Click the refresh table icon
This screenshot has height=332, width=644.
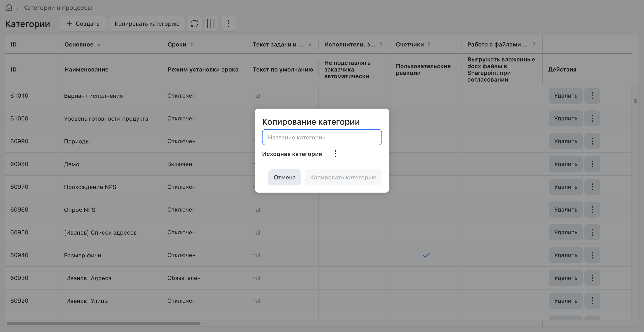pos(194,24)
